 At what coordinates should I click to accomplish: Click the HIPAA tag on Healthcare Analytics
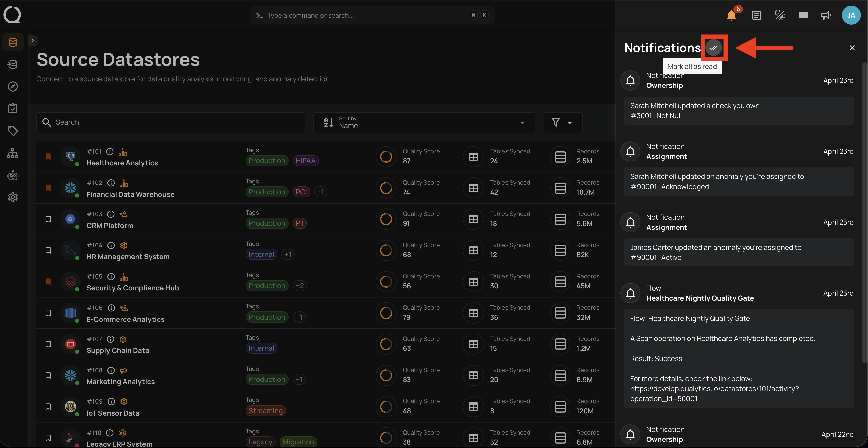(x=305, y=161)
